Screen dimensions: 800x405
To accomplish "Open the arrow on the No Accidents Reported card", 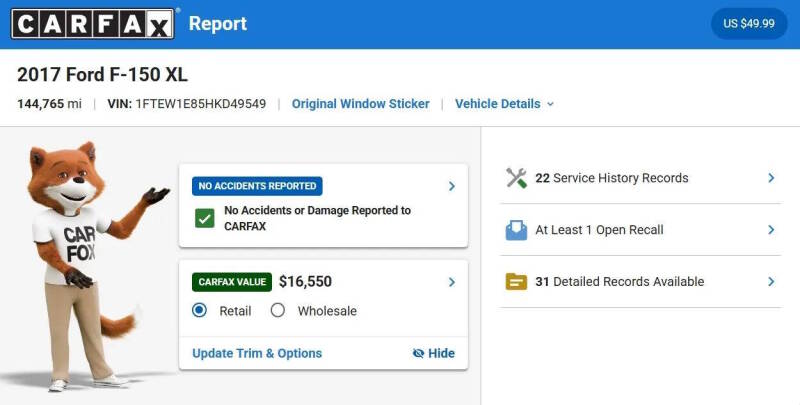I will coord(452,186).
